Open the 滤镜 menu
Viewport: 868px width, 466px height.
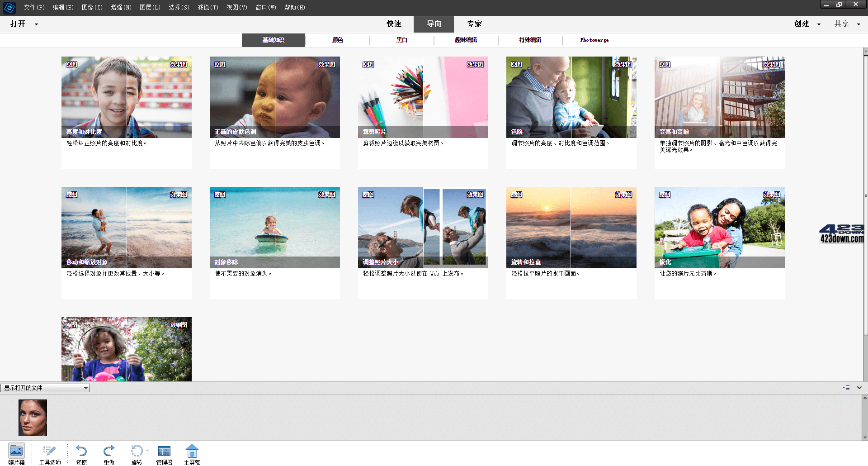[208, 7]
